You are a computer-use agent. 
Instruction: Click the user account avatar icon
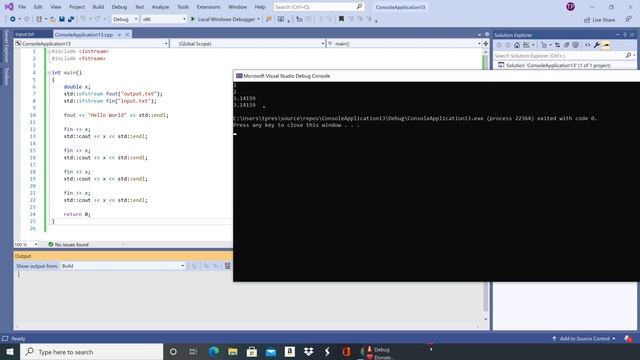(571, 7)
